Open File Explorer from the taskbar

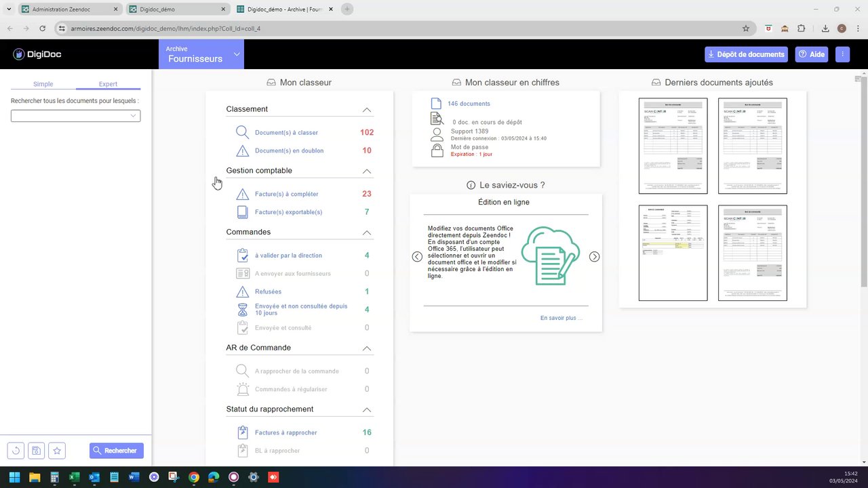[34, 477]
